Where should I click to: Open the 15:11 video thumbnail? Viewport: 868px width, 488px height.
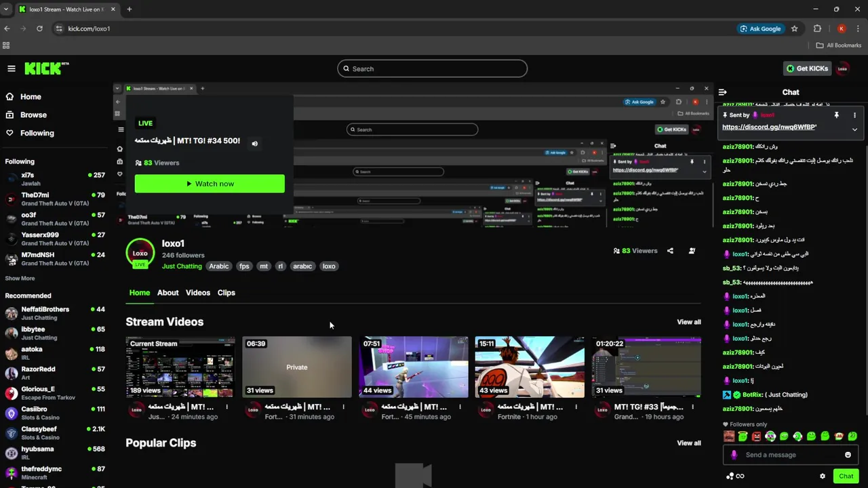[530, 367]
